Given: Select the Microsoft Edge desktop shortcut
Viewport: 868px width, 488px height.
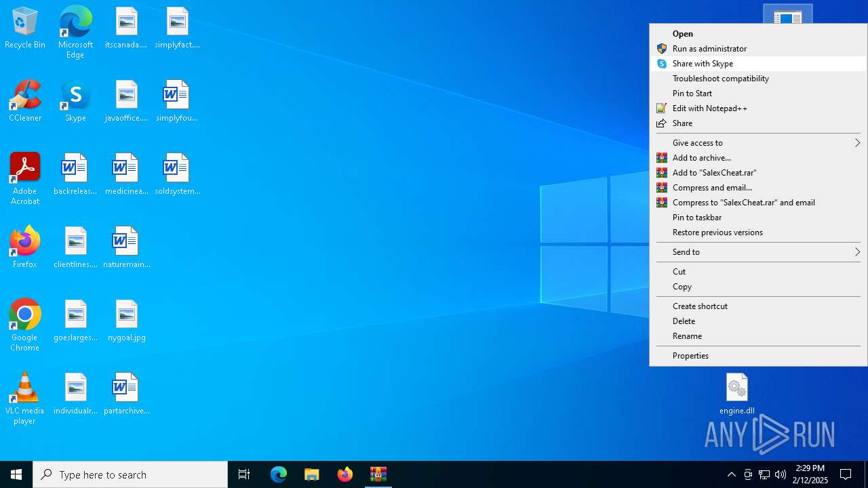Looking at the screenshot, I should pyautogui.click(x=75, y=32).
